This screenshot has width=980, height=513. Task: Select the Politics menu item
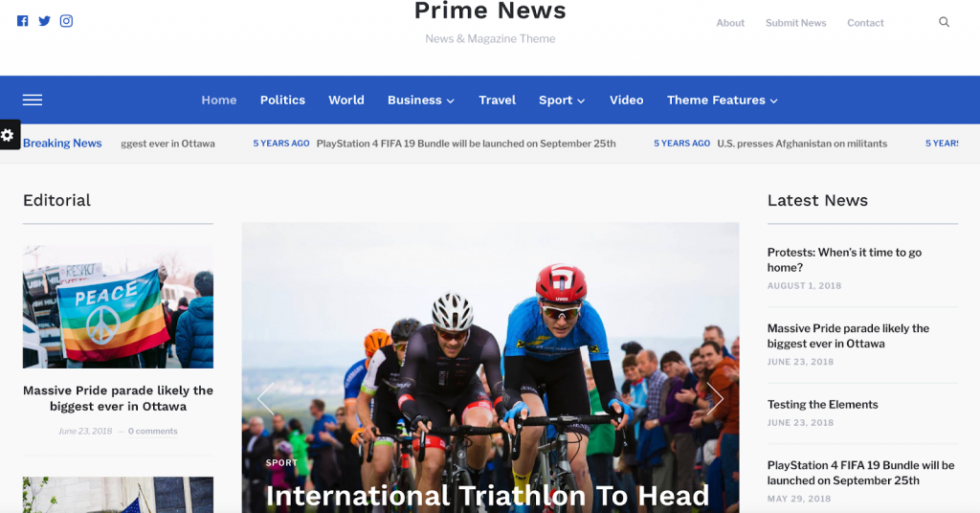(282, 100)
